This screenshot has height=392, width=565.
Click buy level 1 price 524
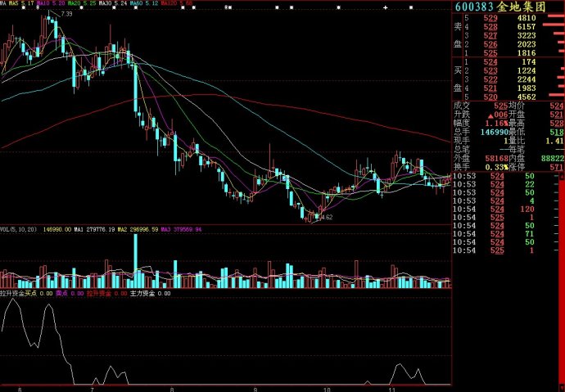point(490,62)
